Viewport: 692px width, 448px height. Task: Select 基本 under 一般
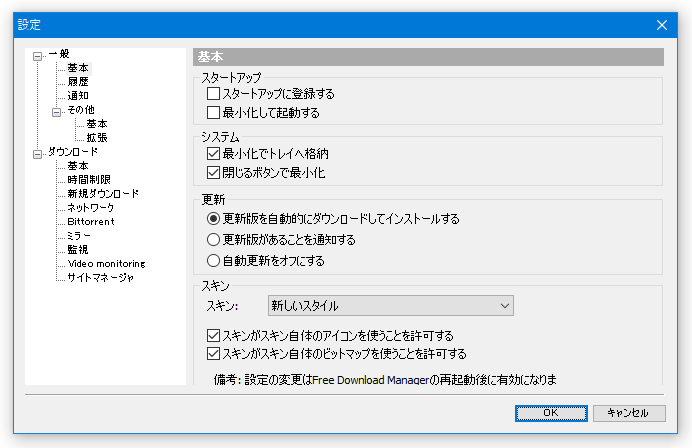tap(78, 68)
